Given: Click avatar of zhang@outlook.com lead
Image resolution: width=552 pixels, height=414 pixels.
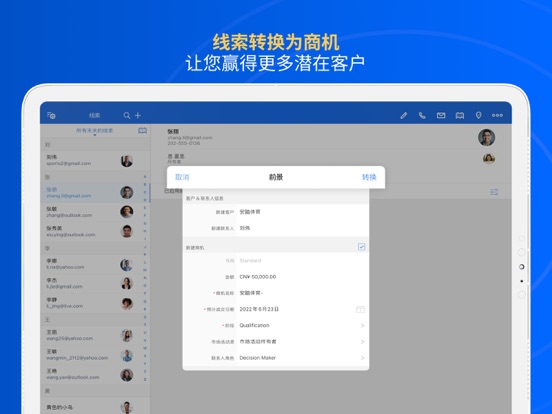Looking at the screenshot, I should point(127,212).
